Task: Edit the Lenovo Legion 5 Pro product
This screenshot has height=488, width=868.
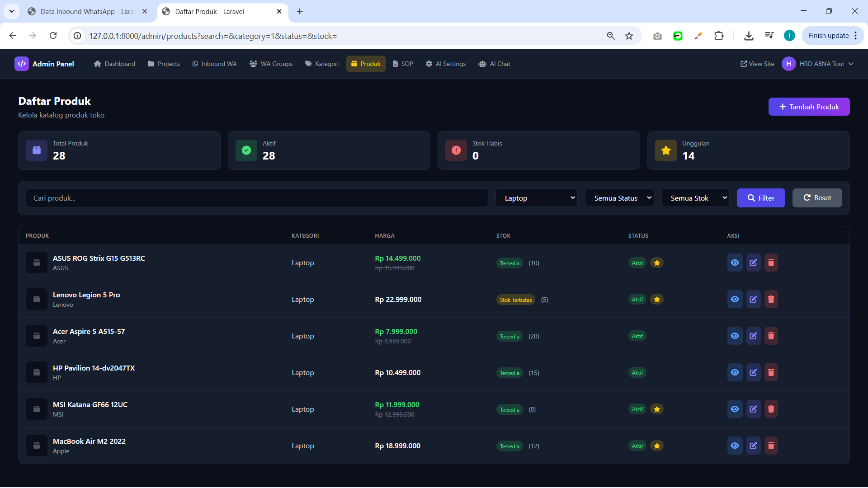Action: (x=753, y=299)
